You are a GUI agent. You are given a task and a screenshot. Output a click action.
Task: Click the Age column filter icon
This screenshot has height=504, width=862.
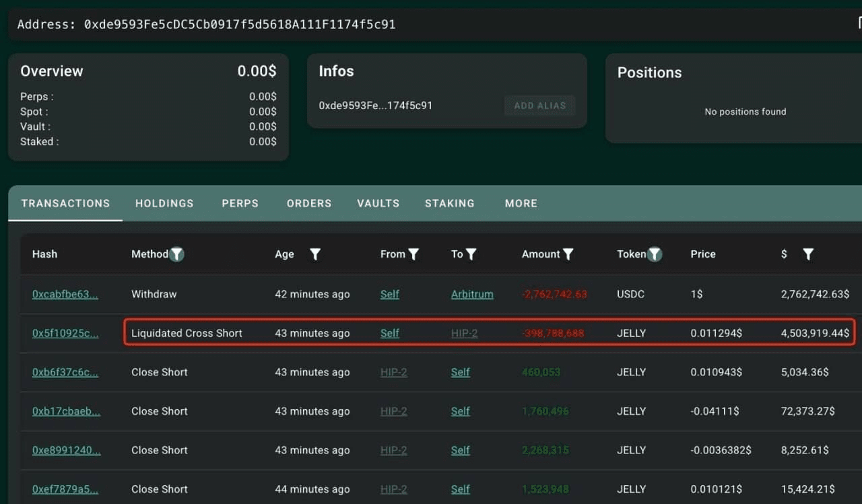[x=314, y=254]
